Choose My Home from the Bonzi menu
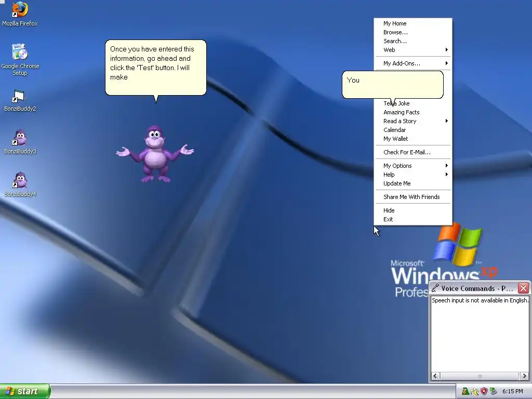The height and width of the screenshot is (399, 532). pyautogui.click(x=413, y=23)
